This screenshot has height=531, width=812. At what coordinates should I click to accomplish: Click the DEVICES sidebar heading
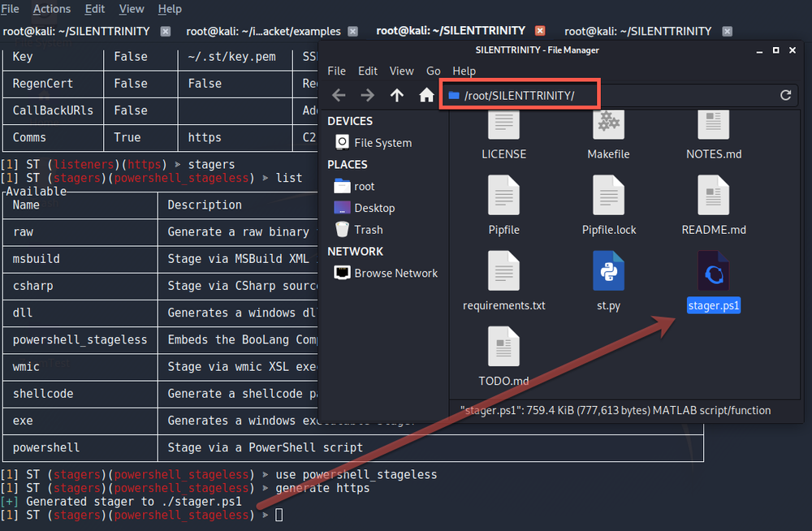click(x=350, y=121)
